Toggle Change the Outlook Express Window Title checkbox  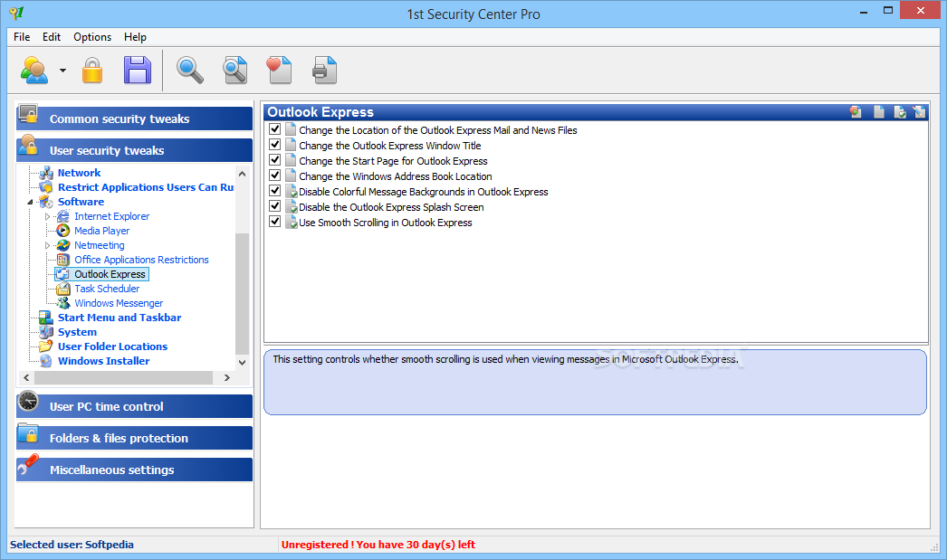point(275,145)
